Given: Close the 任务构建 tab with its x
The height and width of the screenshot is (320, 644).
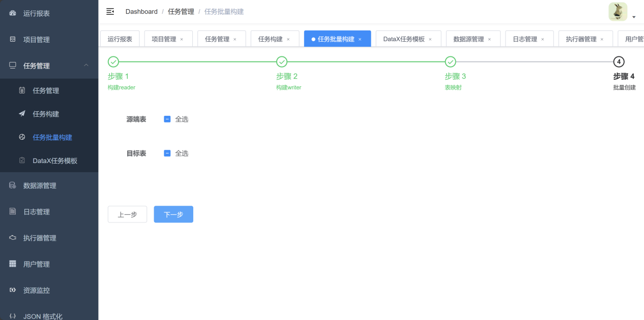Looking at the screenshot, I should click(x=288, y=39).
